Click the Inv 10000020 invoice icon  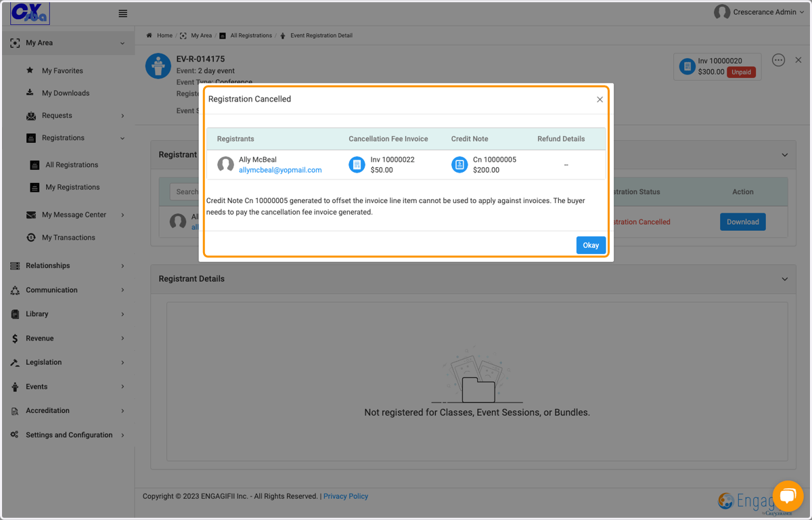[687, 66]
